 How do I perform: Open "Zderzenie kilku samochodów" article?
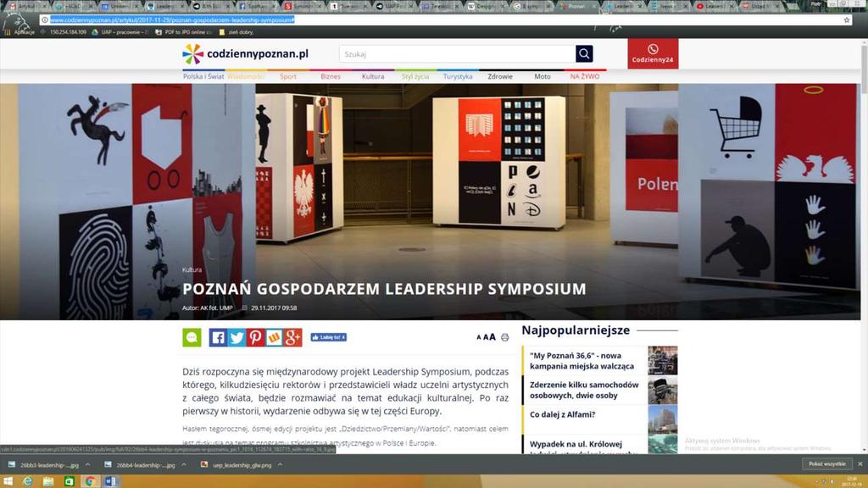coord(584,390)
